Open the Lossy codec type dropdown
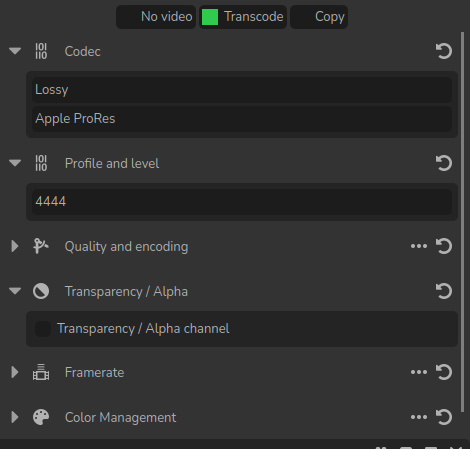This screenshot has height=449, width=470. tap(242, 90)
